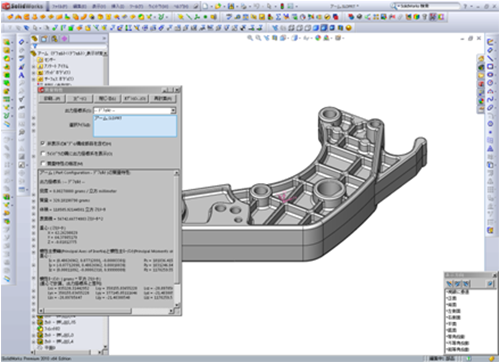Open the ConfigurationManager tab icon
Screen dimensions: 500x363
pyautogui.click(x=54, y=39)
